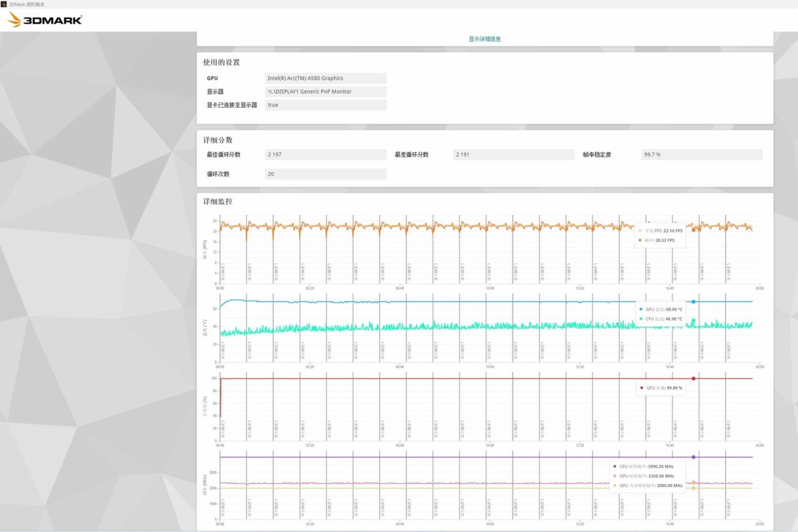The image size is (798, 532).
Task: Click the 03:20 mark on the frequency chart axis
Action: point(310,524)
